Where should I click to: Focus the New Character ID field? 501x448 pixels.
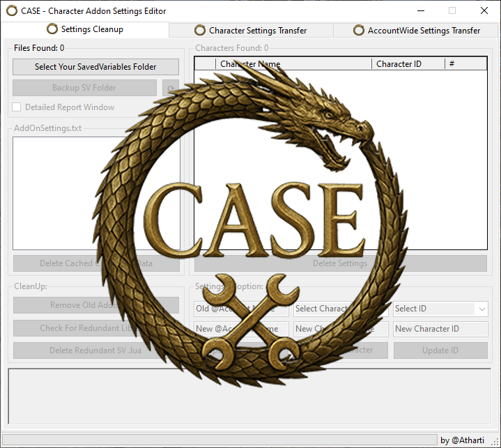tap(440, 329)
